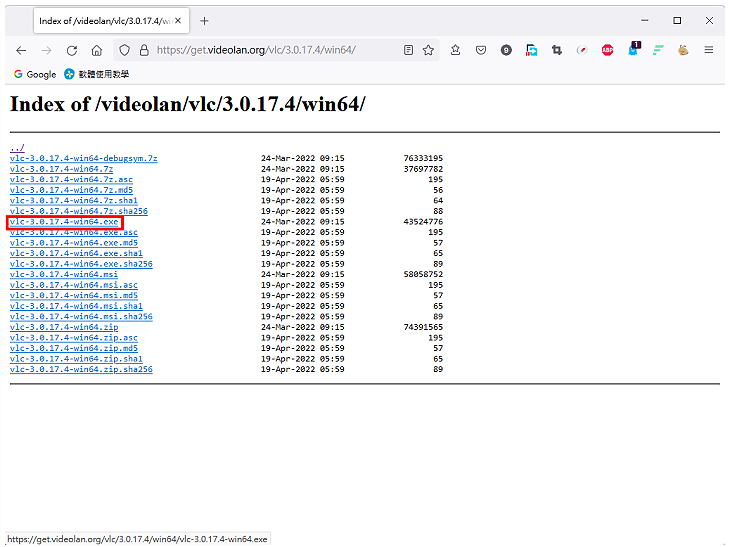Download vlc-3.0.17.4-win64-debugsym.7z
The image size is (731, 547).
coord(83,159)
